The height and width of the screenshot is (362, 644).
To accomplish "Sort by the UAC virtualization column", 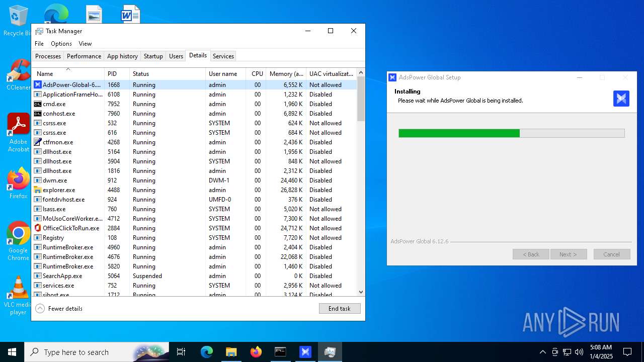I will tap(332, 73).
